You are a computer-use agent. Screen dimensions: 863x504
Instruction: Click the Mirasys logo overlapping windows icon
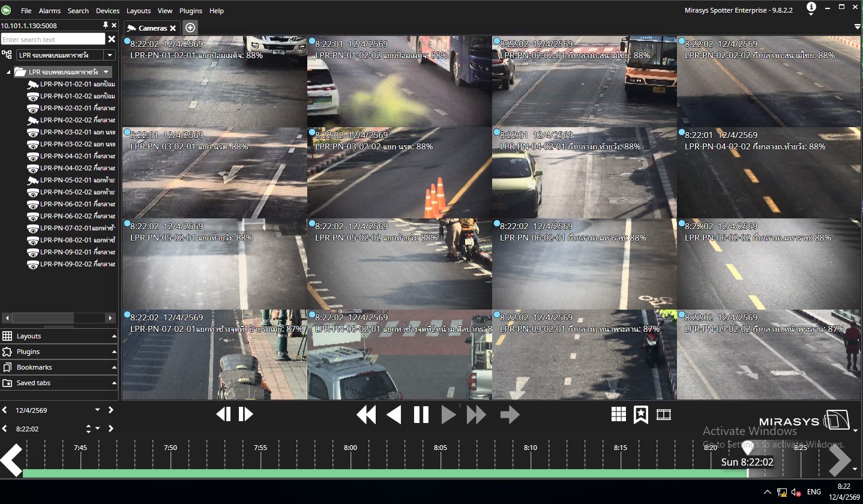[838, 420]
